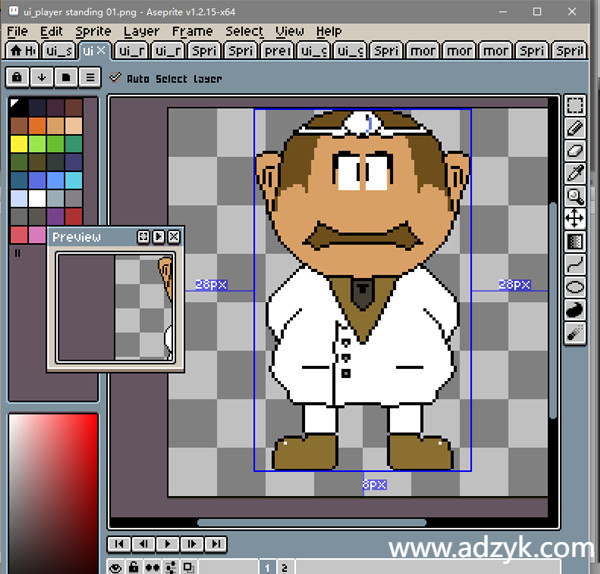The image size is (600, 574).
Task: Toggle the Auto Select Layer checkbox
Action: click(x=116, y=78)
